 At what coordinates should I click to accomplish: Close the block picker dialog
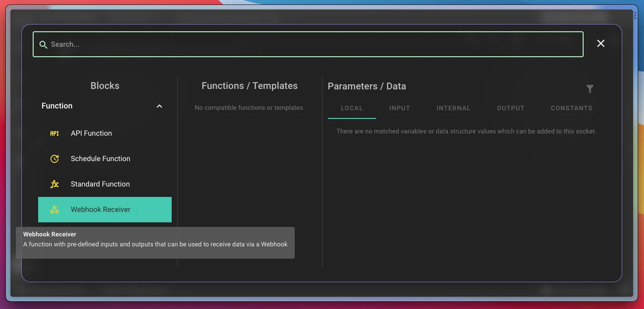(x=600, y=44)
